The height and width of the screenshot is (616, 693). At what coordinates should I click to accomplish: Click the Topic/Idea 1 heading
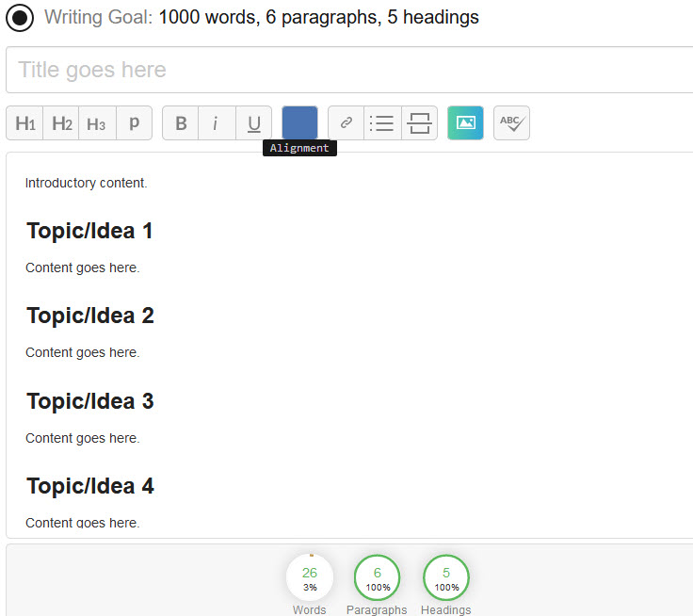click(x=89, y=231)
